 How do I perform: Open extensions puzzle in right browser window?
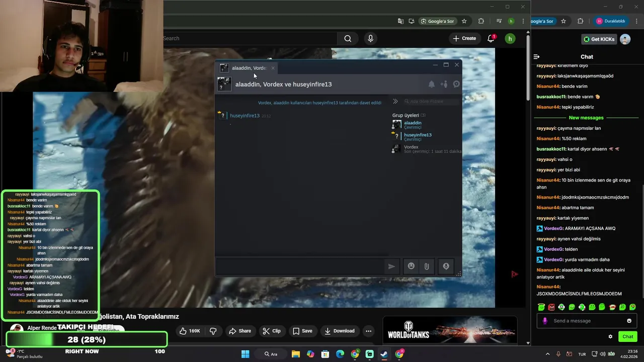pyautogui.click(x=581, y=21)
